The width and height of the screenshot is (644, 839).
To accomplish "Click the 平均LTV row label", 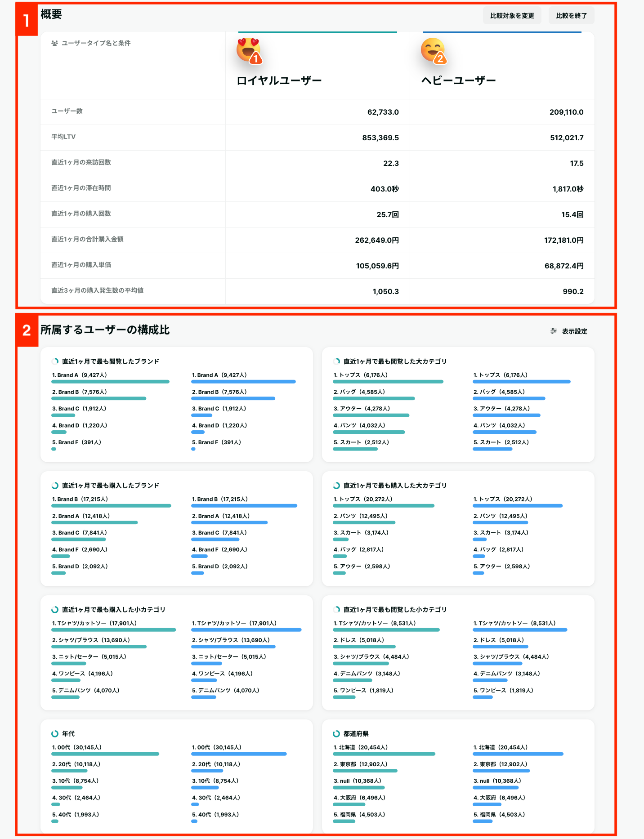I will (x=63, y=137).
